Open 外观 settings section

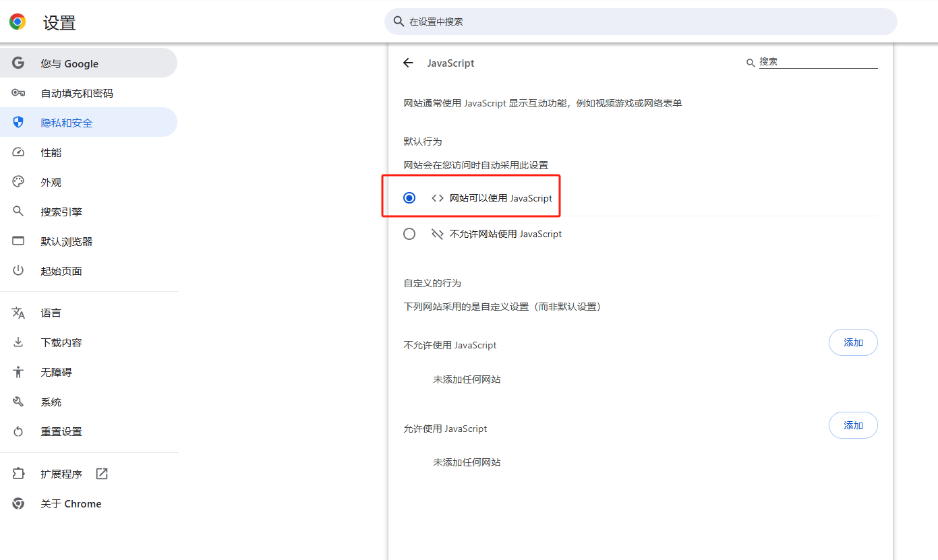(88, 182)
